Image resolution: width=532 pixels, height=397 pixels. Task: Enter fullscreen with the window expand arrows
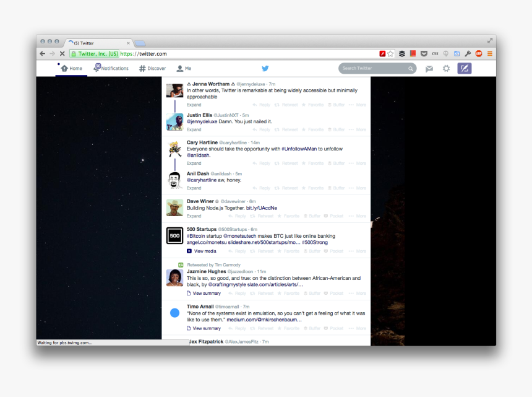[x=489, y=41]
